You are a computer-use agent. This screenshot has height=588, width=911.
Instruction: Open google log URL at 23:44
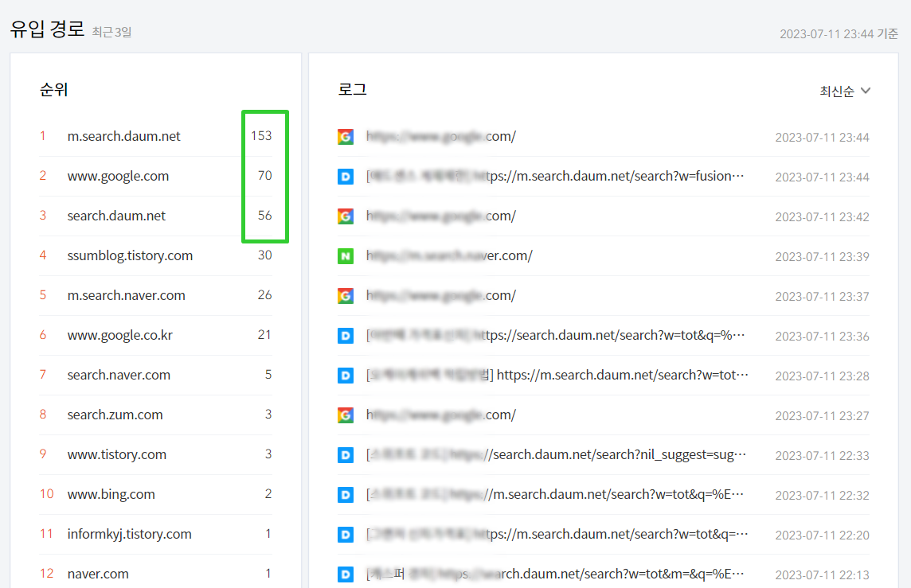pyautogui.click(x=441, y=136)
